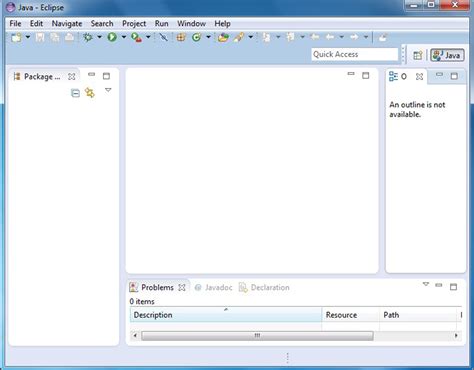The height and width of the screenshot is (370, 474).
Task: Click the New Java Class icon
Action: pos(197,37)
